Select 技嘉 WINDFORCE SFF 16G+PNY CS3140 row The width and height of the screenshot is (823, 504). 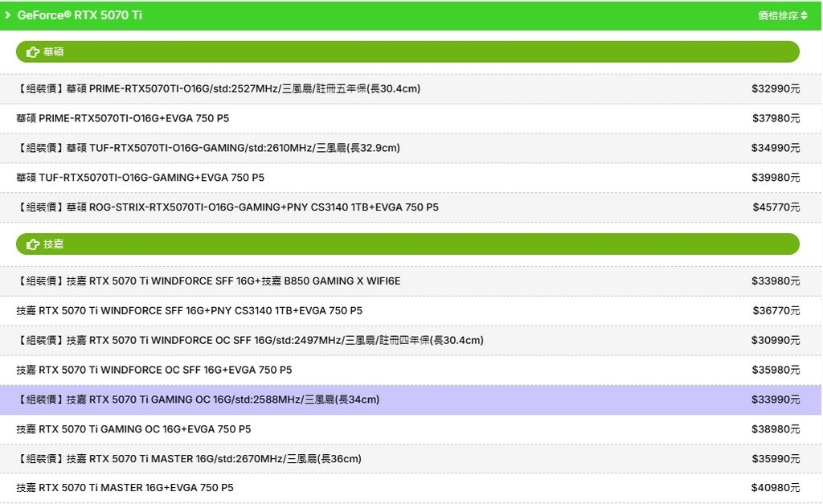click(411, 311)
